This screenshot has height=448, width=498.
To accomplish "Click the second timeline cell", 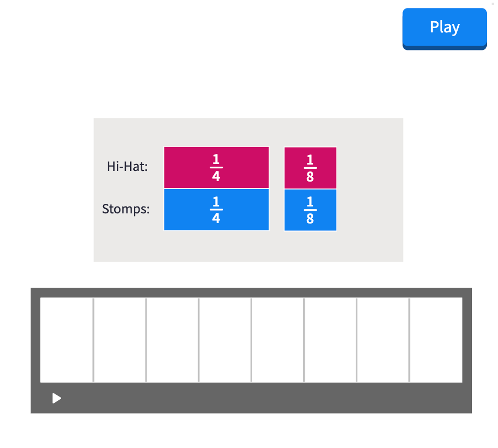I will click(x=119, y=340).
